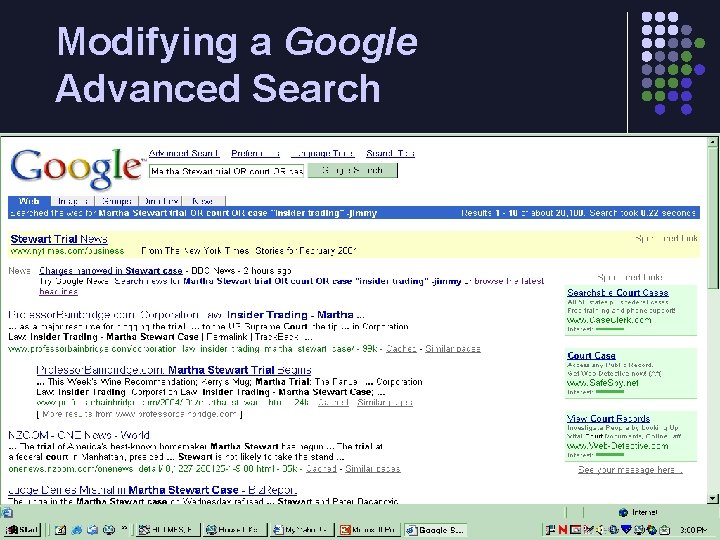Image resolution: width=720 pixels, height=540 pixels.
Task: Click the blue triangle system tray icon
Action: click(626, 529)
